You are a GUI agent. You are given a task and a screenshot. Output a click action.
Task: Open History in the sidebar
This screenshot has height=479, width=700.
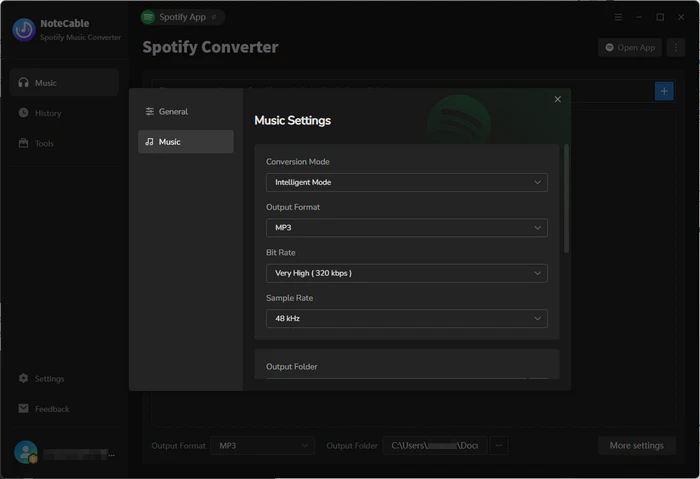point(64,113)
